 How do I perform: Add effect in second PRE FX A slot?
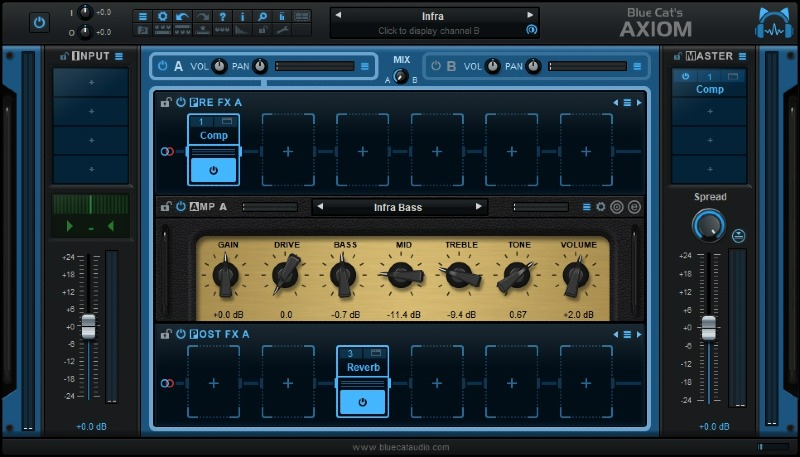(288, 151)
